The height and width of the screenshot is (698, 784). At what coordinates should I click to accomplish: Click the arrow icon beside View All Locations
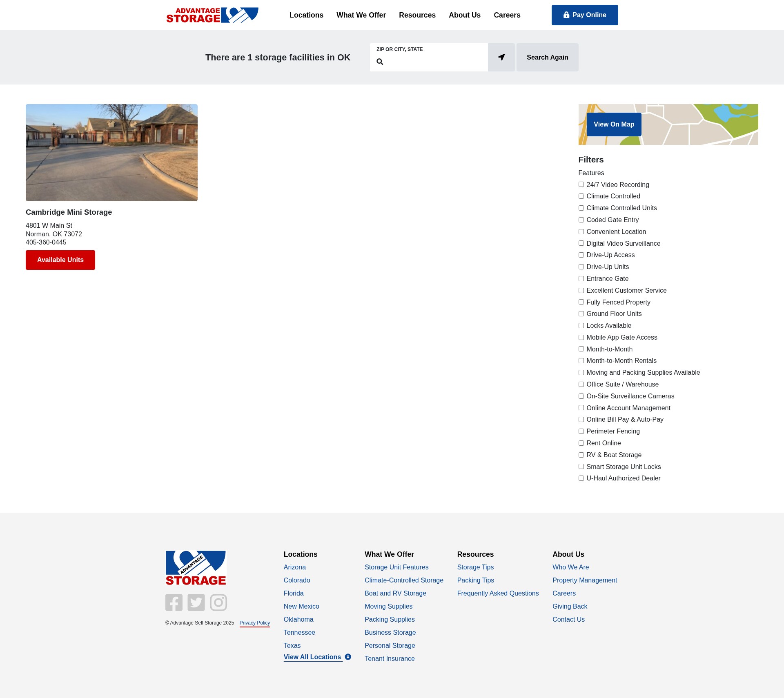coord(348,657)
